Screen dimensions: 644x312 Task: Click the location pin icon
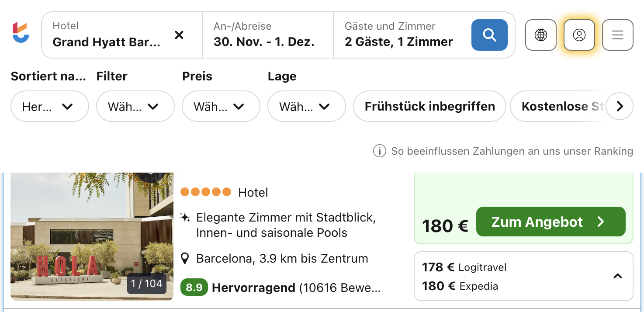[185, 259]
